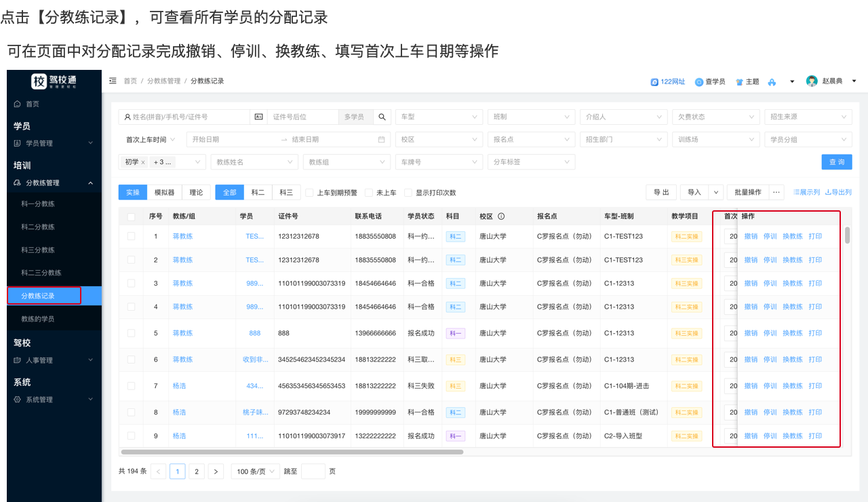This screenshot has width=868, height=502.
Task: Click the table horizontal scrollbar
Action: (292, 451)
